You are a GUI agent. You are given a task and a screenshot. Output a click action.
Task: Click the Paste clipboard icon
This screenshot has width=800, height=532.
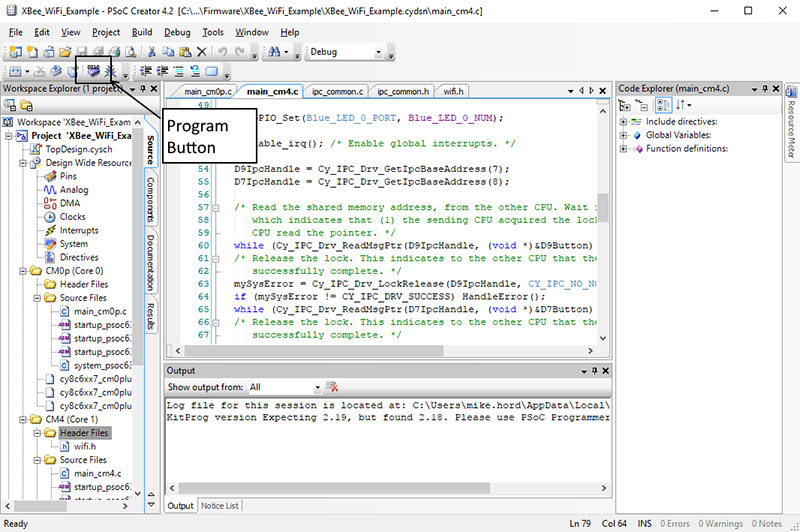(185, 52)
